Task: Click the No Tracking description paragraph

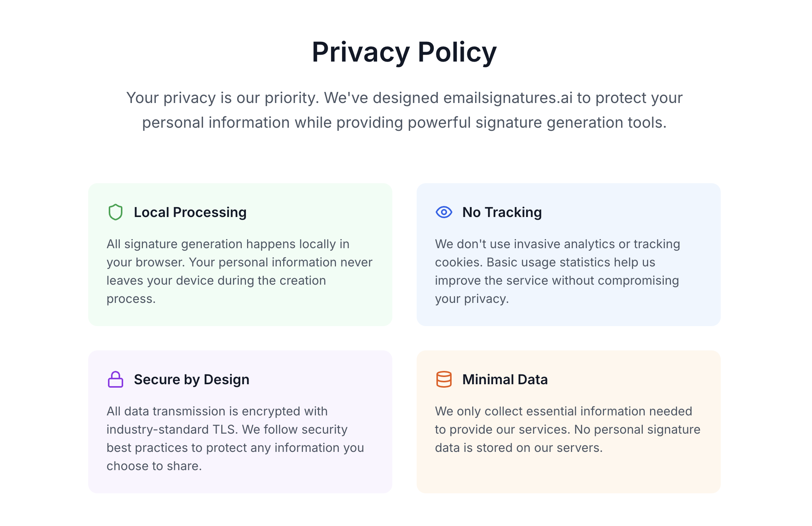Action: 557,271
